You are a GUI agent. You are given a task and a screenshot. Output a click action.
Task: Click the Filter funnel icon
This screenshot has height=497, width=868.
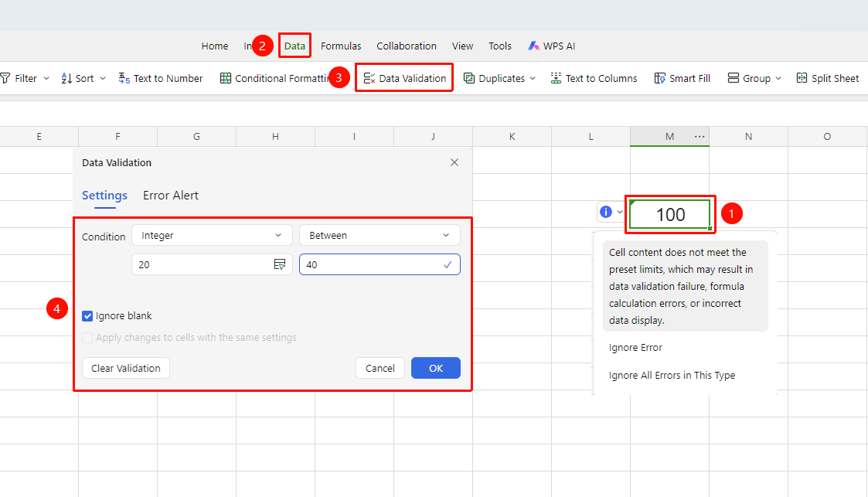click(5, 78)
